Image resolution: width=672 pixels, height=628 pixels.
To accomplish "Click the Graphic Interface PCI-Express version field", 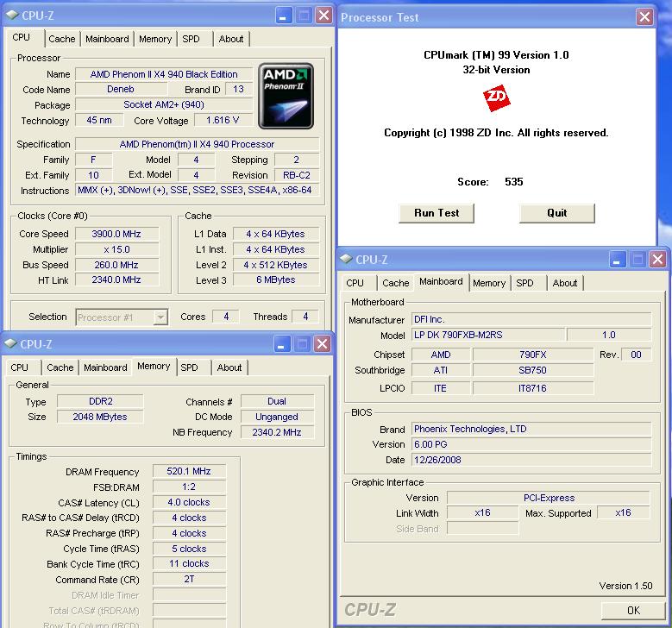I will 549,498.
